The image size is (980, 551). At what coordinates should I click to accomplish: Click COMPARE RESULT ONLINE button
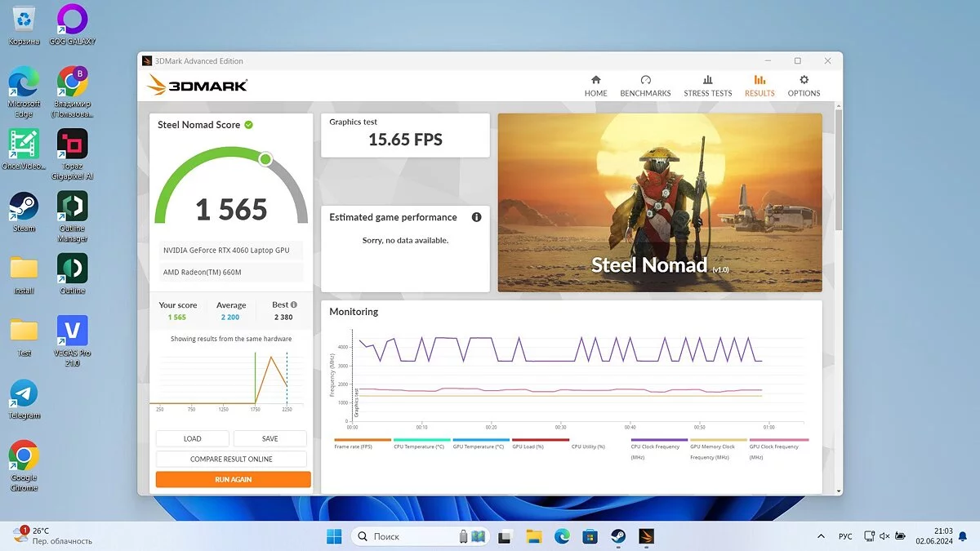coord(231,459)
